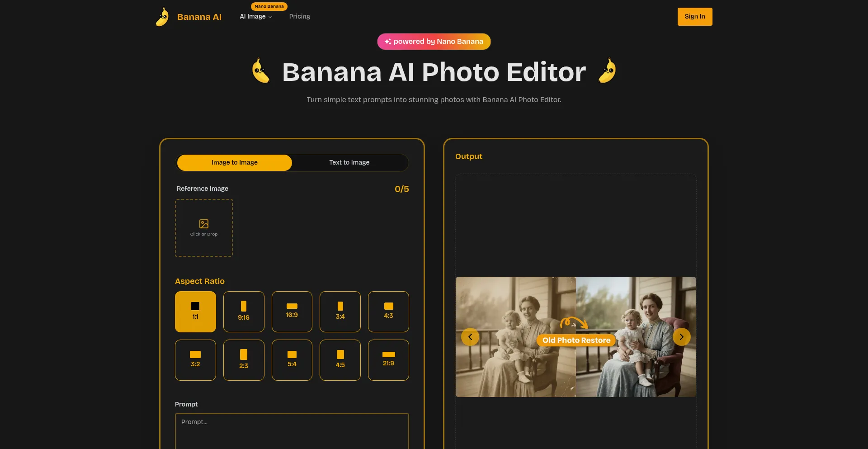Select the 1:1 square aspect ratio
Viewport: 868px width, 449px height.
195,312
